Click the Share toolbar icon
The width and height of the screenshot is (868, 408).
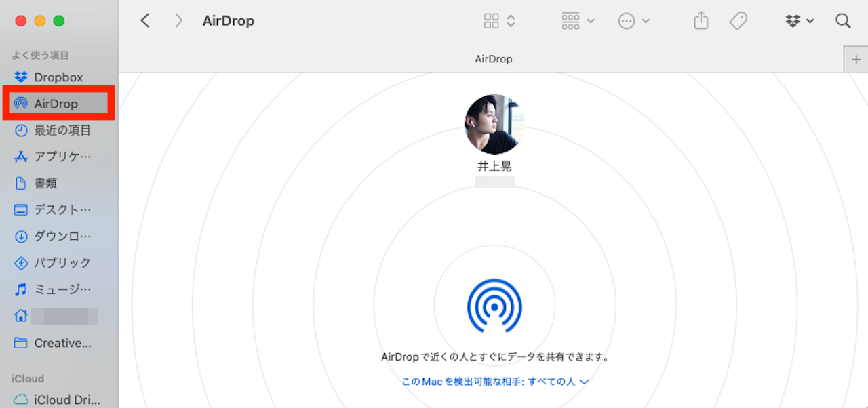[x=701, y=21]
